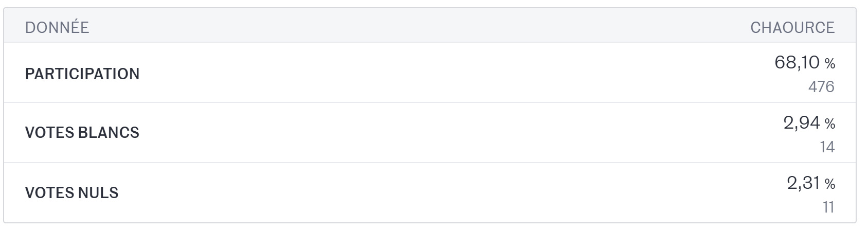868x229 pixels.
Task: Click the blank votes count 14
Action: (827, 147)
